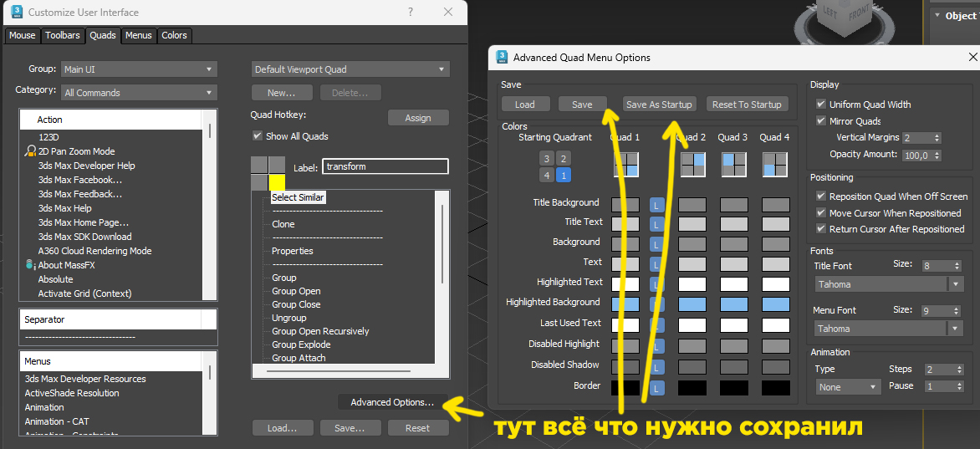Open the Menu Font Tahoma dropdown
The width and height of the screenshot is (980, 449).
pos(889,329)
